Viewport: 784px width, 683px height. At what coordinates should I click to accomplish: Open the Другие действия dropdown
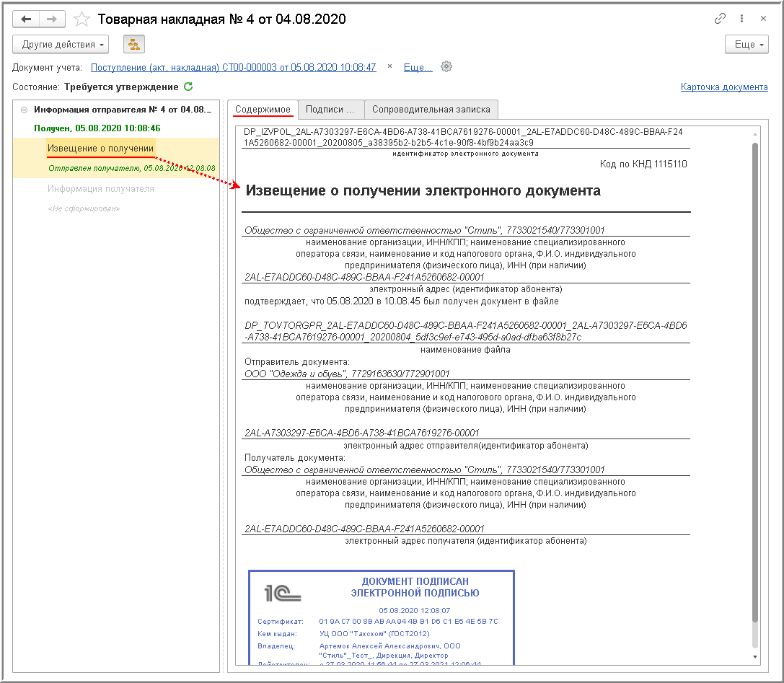click(61, 45)
